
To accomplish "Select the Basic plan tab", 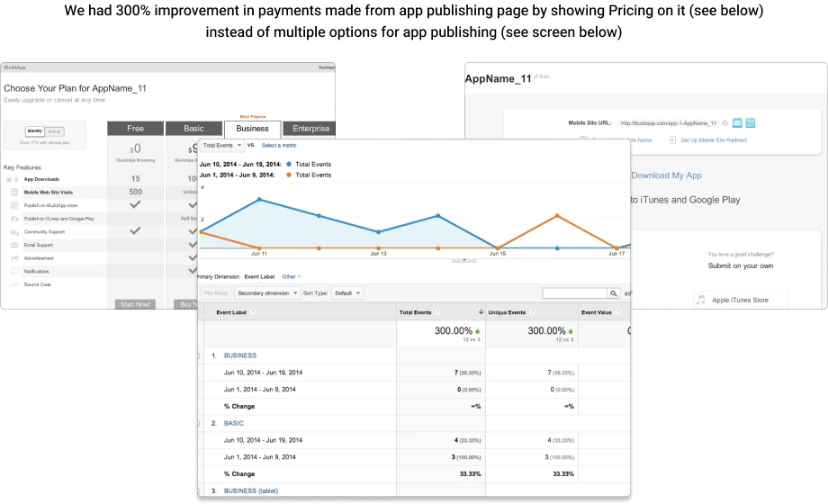I will [193, 129].
